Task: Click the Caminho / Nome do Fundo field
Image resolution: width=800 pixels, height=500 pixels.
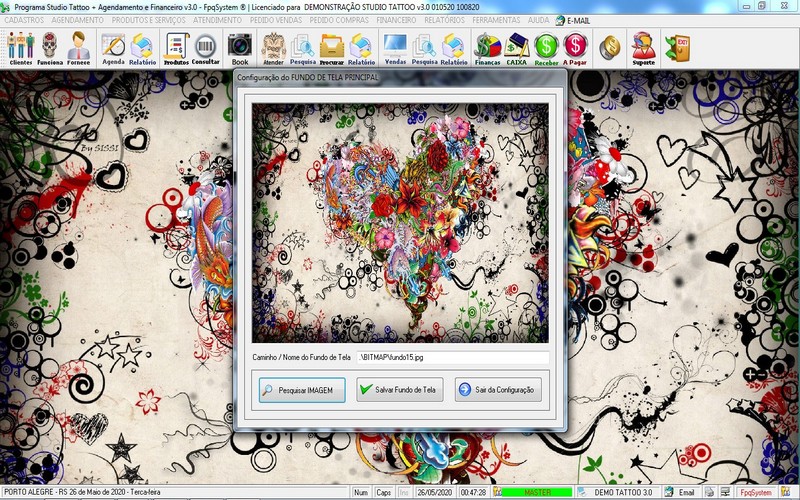Action: pos(453,358)
